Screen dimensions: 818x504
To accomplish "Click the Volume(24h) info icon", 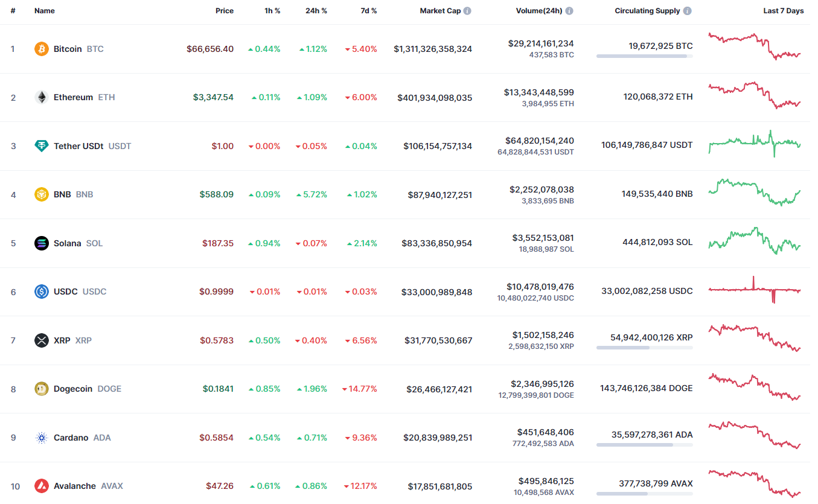I will (569, 11).
